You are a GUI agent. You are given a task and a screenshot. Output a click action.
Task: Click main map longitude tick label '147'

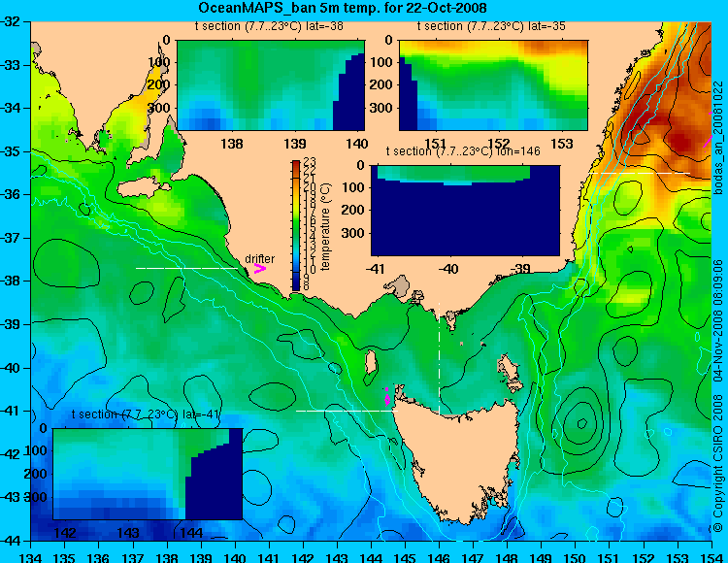point(473,557)
